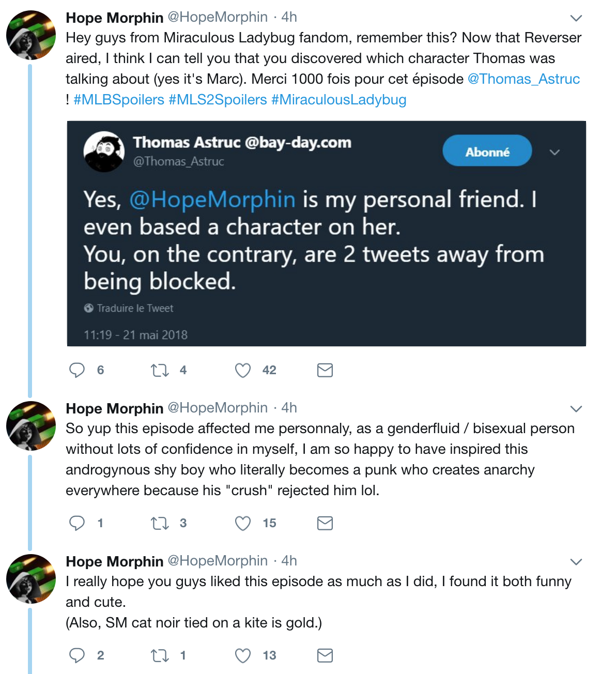Open the embedded Thomas Astruc tweet screenshot
The image size is (616, 674).
(327, 234)
